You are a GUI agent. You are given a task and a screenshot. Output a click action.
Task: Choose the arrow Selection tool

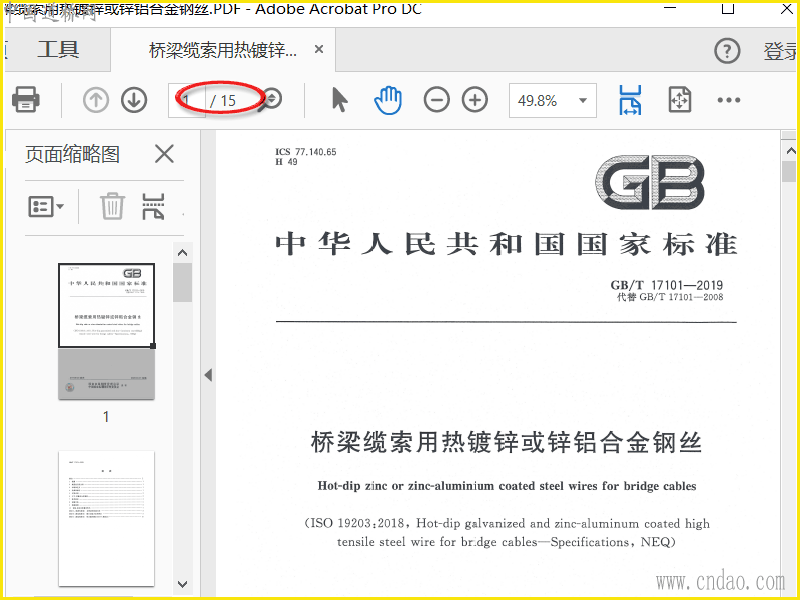point(339,99)
